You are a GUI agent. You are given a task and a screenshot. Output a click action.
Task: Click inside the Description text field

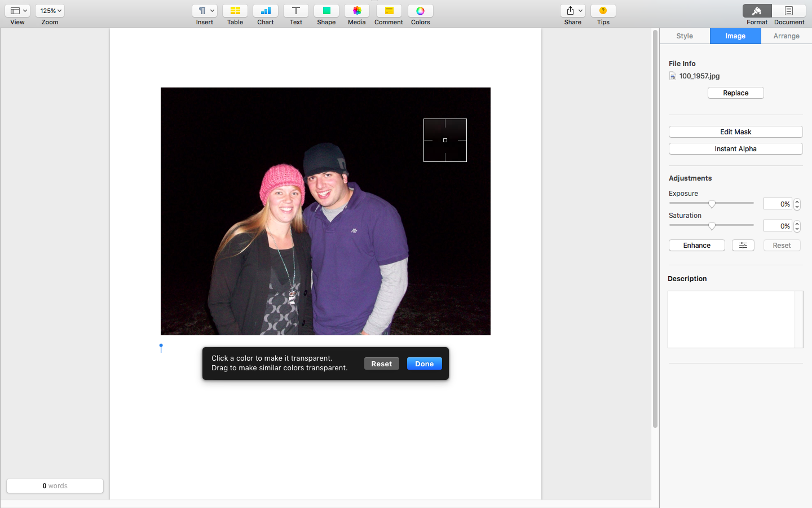point(734,319)
